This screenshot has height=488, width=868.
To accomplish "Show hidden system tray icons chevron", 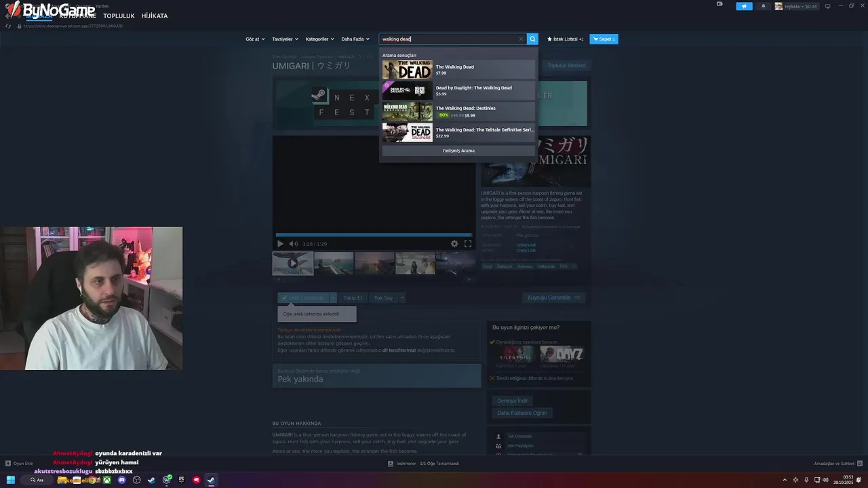I will [x=785, y=480].
